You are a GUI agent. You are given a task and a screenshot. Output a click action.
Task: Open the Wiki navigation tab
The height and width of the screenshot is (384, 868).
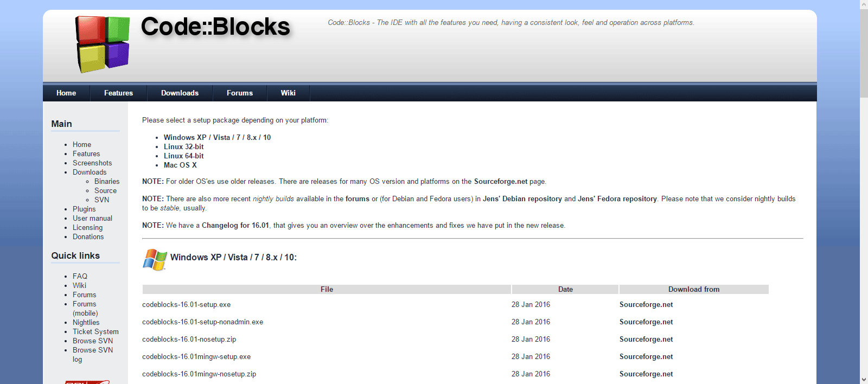(x=288, y=93)
